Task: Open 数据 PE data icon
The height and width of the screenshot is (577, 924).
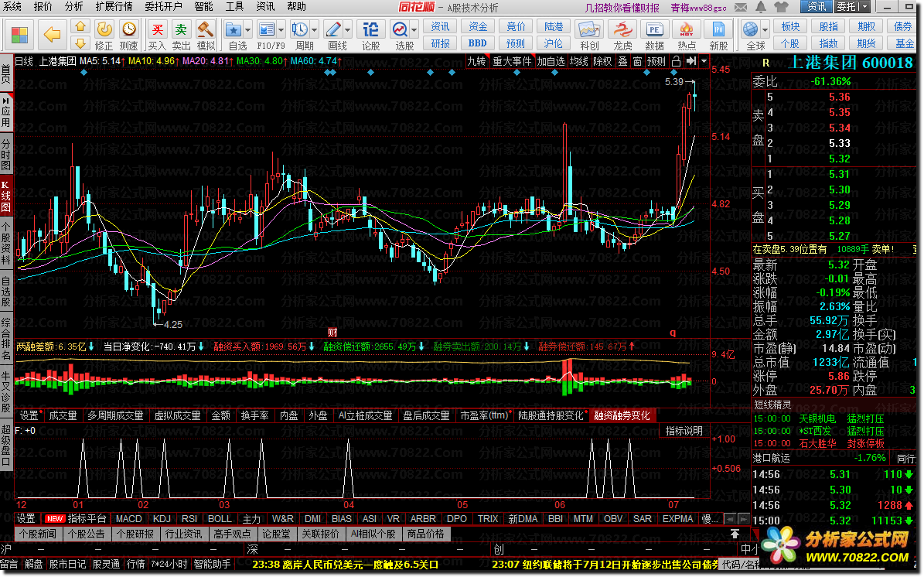Action: (x=654, y=29)
